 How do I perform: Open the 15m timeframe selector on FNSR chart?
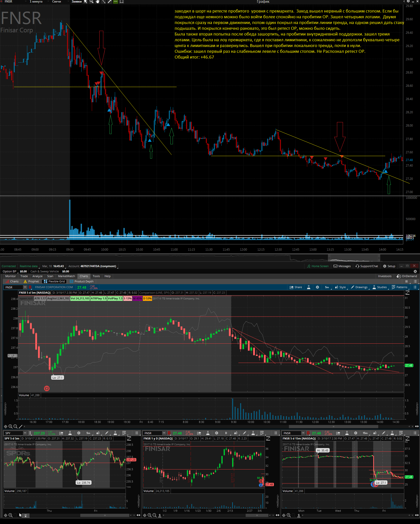[x=365, y=433]
